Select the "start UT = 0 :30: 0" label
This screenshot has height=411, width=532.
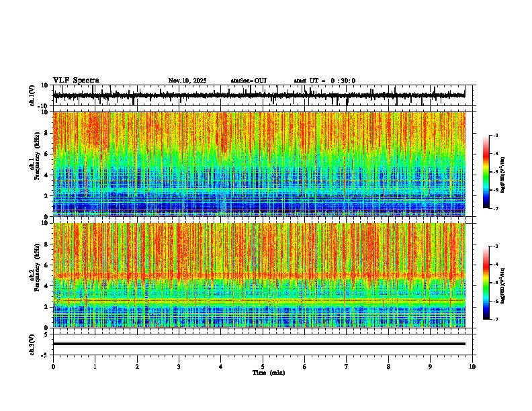point(324,81)
